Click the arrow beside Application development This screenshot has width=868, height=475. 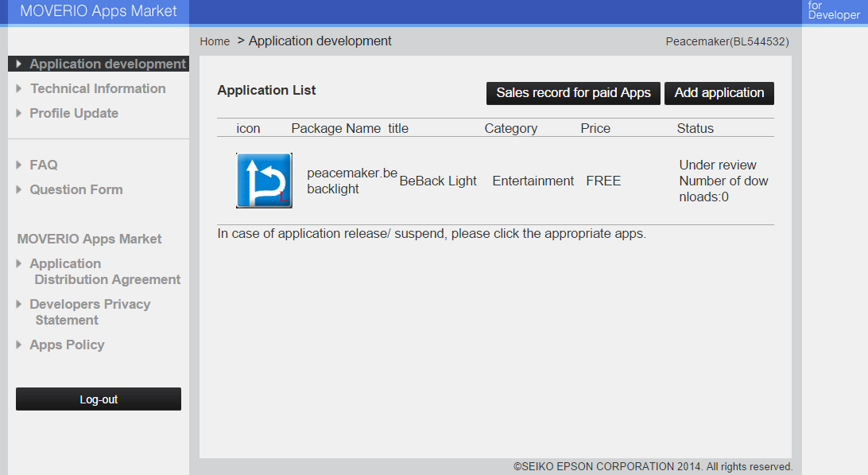(19, 64)
